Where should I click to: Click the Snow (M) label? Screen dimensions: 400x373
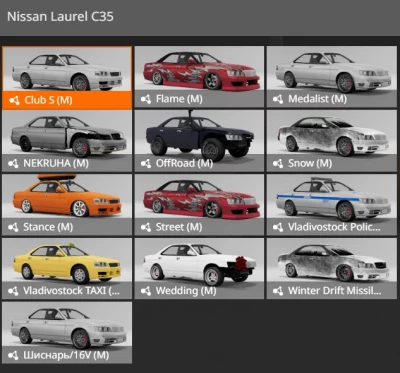tap(310, 164)
